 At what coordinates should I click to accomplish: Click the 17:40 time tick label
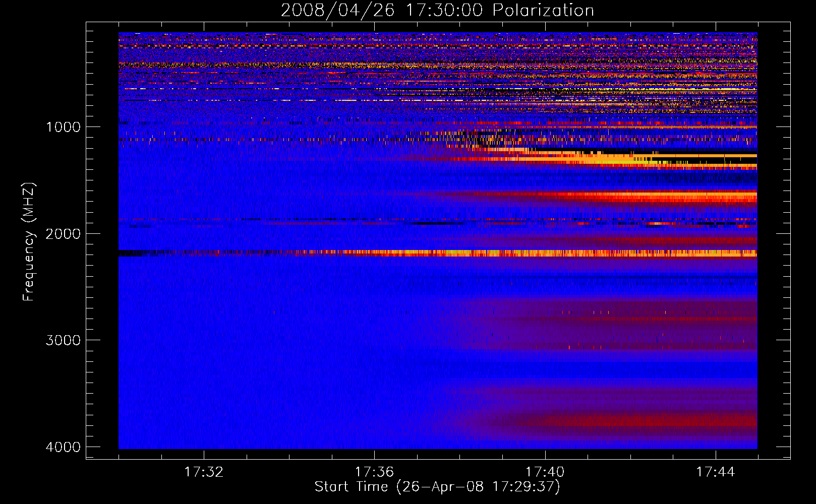click(x=545, y=472)
